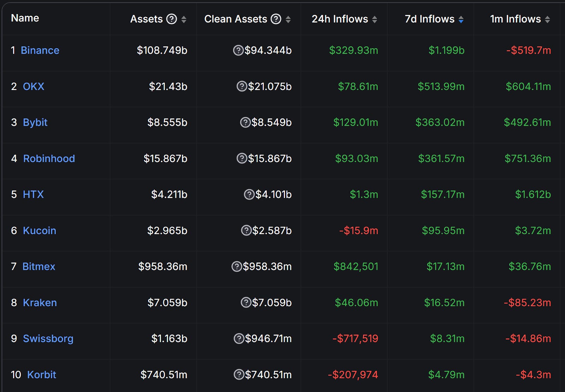
Task: Select Binance 7d inflow $1.199b
Action: [446, 50]
